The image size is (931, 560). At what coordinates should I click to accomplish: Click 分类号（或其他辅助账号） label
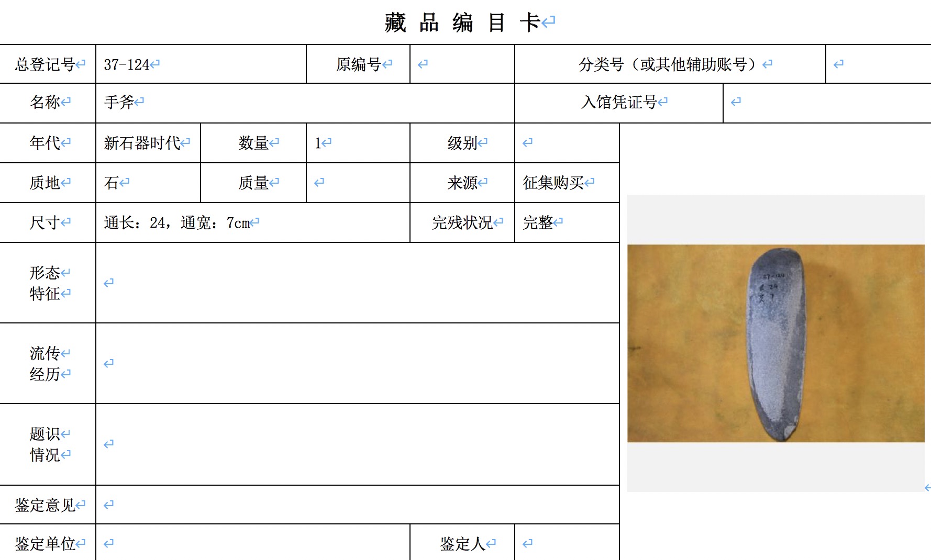pos(670,64)
